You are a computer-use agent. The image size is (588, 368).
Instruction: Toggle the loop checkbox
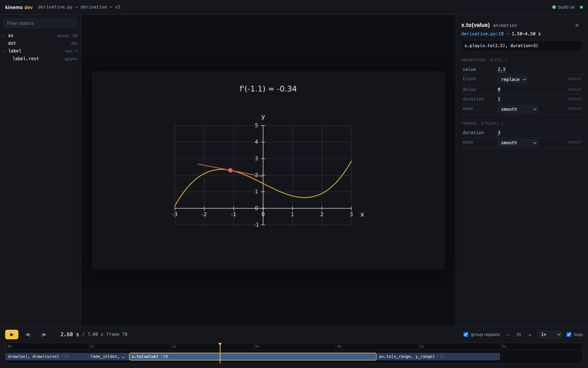click(x=569, y=334)
